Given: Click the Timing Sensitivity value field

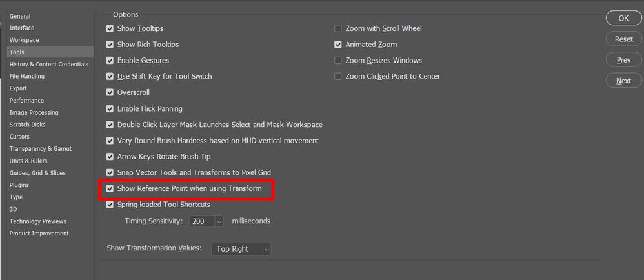Looking at the screenshot, I should coord(201,221).
